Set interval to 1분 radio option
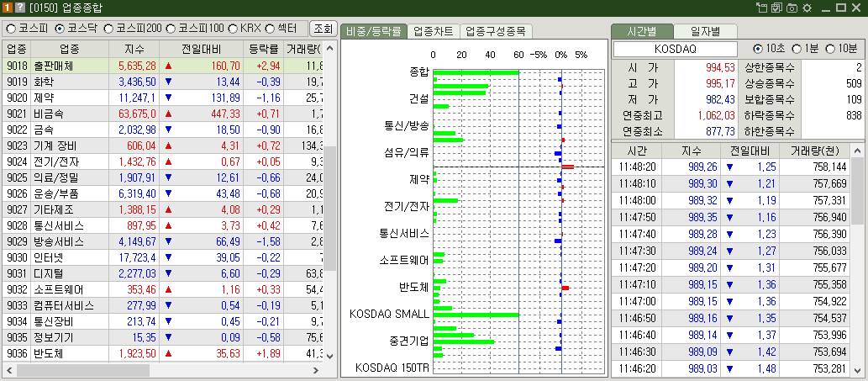The image size is (868, 381). pos(797,49)
